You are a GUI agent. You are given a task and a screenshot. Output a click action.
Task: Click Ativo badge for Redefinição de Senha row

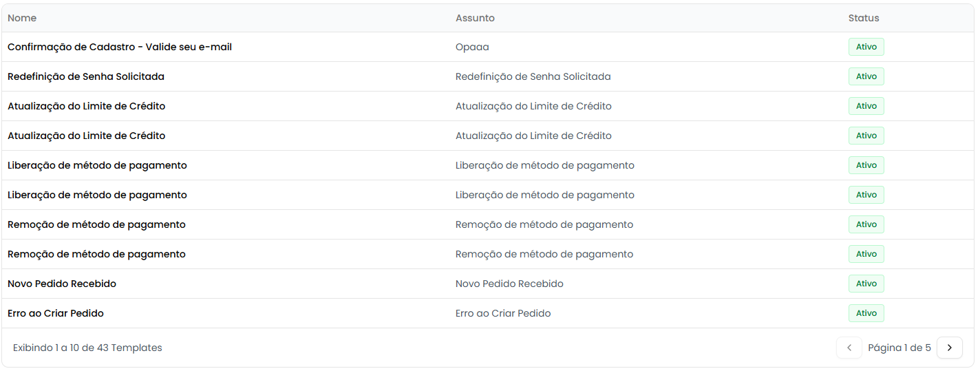866,76
